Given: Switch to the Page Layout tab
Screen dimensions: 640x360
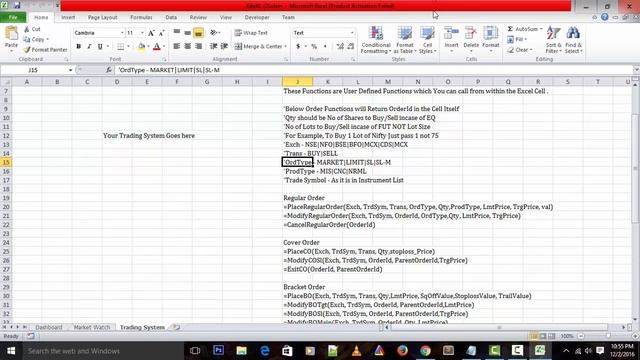Looking at the screenshot, I should click(x=102, y=18).
